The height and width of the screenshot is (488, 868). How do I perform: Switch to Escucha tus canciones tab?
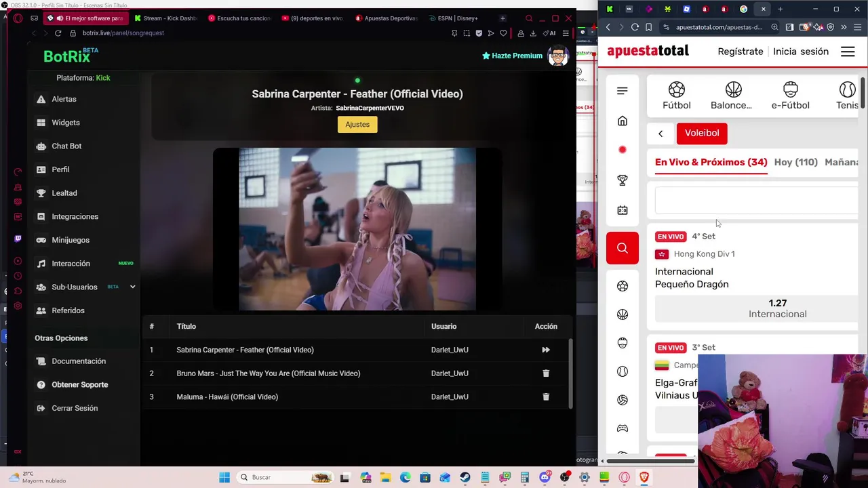click(x=239, y=18)
